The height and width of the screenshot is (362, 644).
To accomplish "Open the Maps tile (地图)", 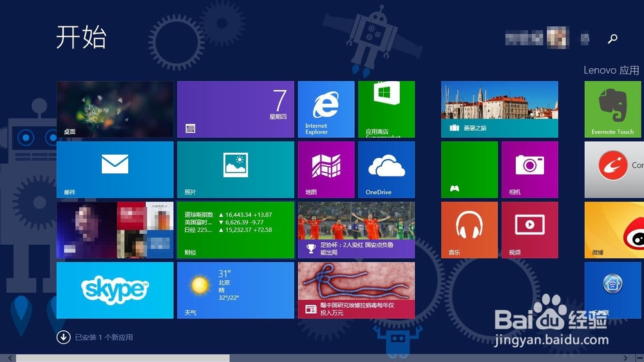I will pyautogui.click(x=326, y=169).
